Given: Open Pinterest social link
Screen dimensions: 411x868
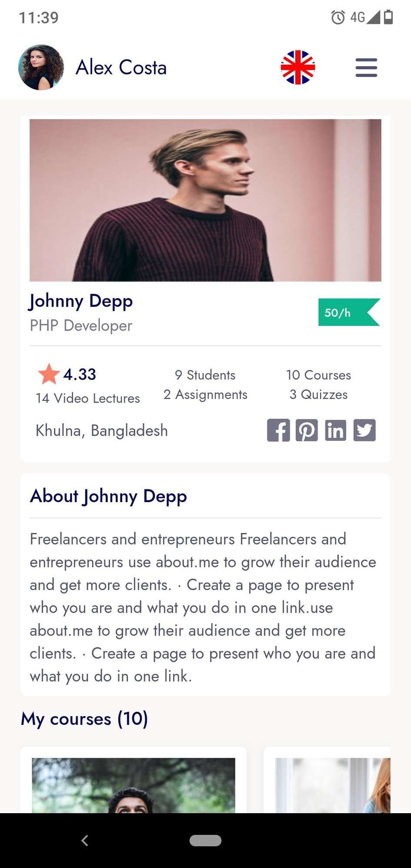Looking at the screenshot, I should point(307,431).
